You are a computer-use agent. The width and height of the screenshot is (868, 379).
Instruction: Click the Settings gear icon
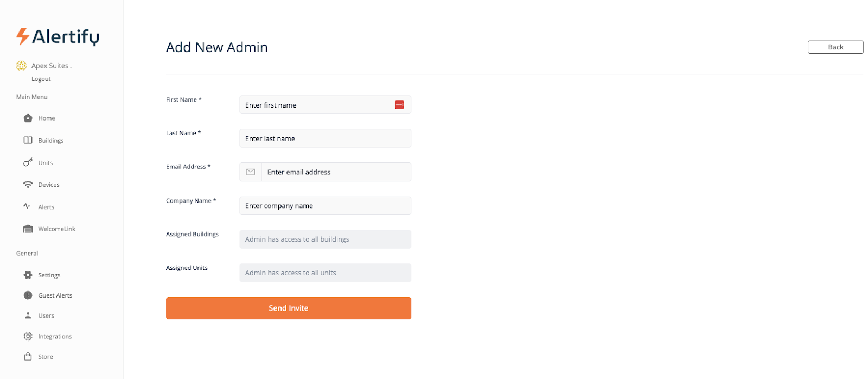pyautogui.click(x=28, y=275)
